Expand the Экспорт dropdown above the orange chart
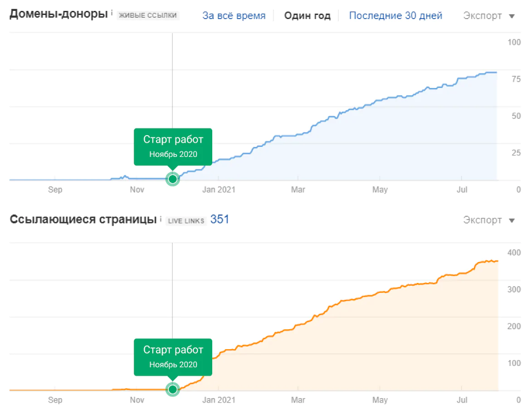Viewport: 532px width, 414px height. coord(489,220)
